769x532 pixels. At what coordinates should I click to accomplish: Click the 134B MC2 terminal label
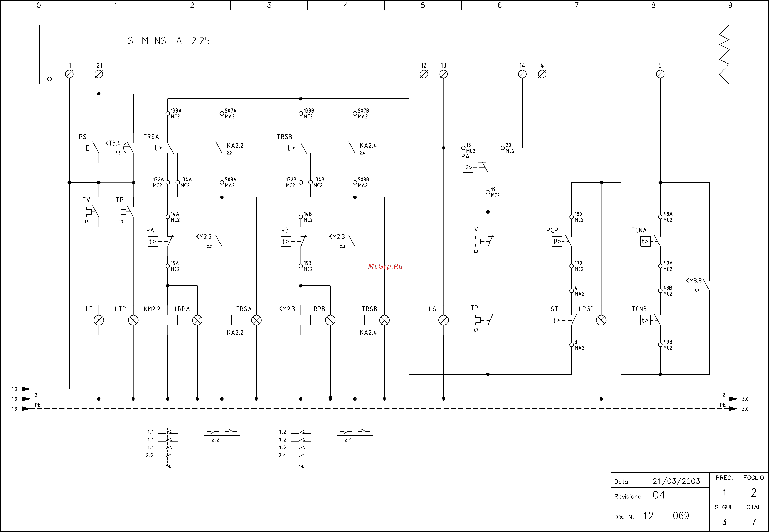pos(319,182)
